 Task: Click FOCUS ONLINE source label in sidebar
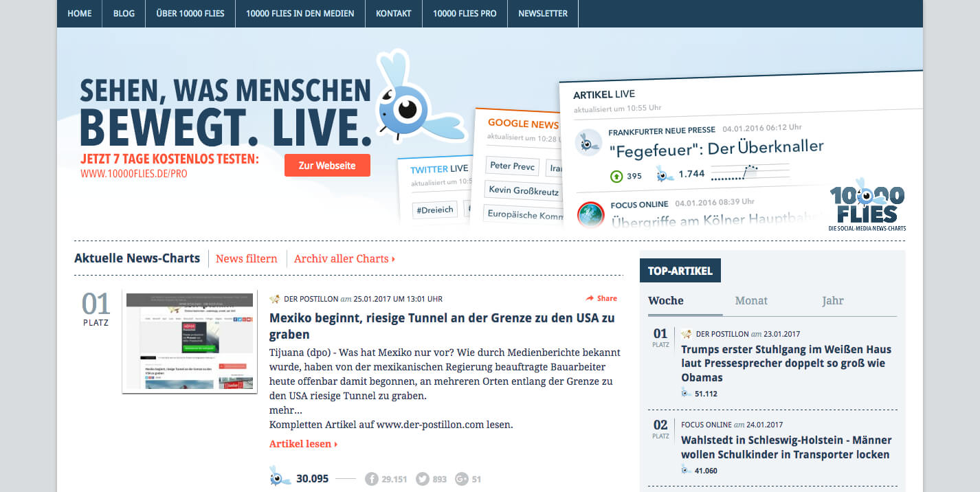coord(706,425)
